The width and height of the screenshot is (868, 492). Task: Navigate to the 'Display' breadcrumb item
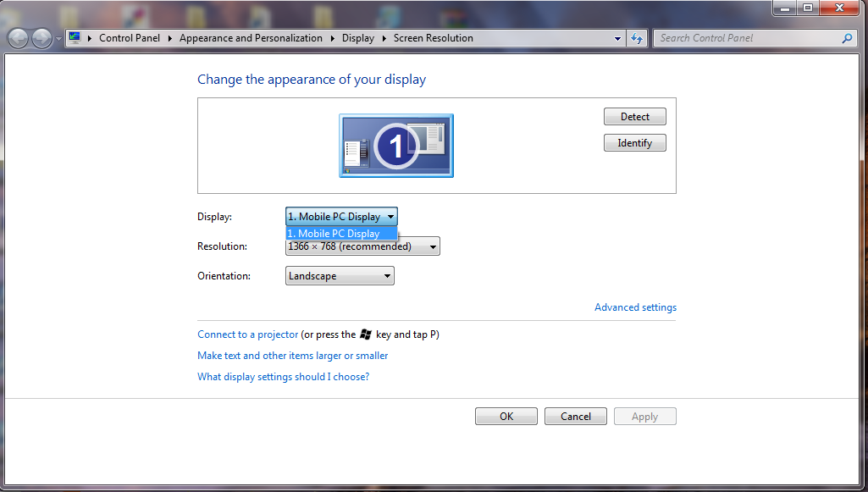357,38
